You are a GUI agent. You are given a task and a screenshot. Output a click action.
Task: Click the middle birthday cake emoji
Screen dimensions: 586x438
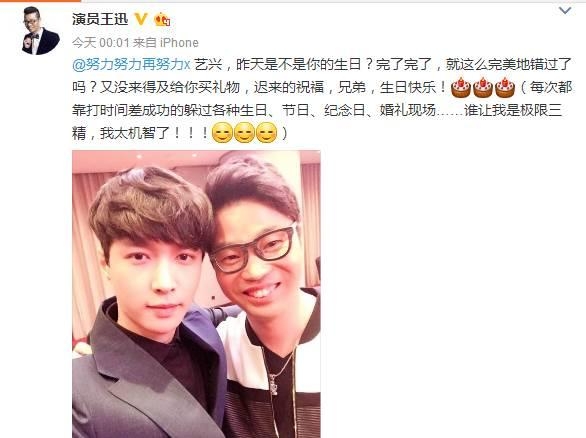point(483,87)
